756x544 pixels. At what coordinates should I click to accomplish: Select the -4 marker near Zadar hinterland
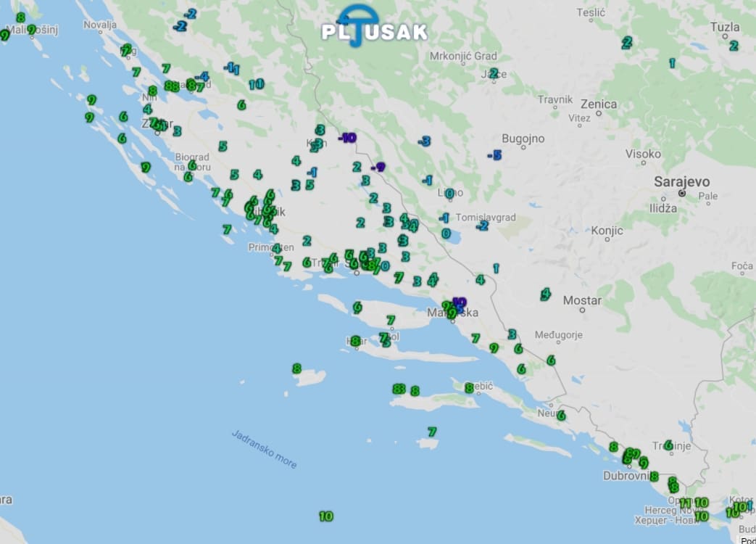coord(202,76)
